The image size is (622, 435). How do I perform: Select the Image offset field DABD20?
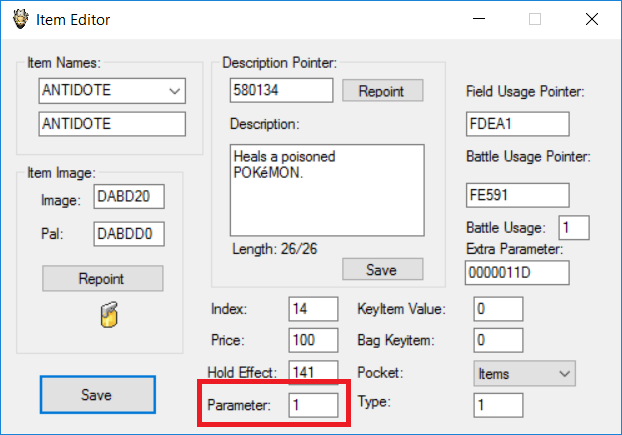point(129,196)
